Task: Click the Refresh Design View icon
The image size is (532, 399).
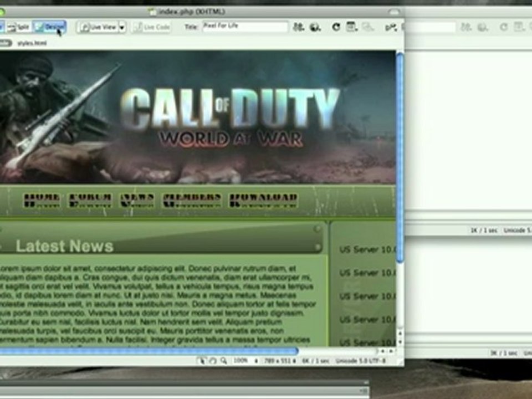Action: click(336, 27)
